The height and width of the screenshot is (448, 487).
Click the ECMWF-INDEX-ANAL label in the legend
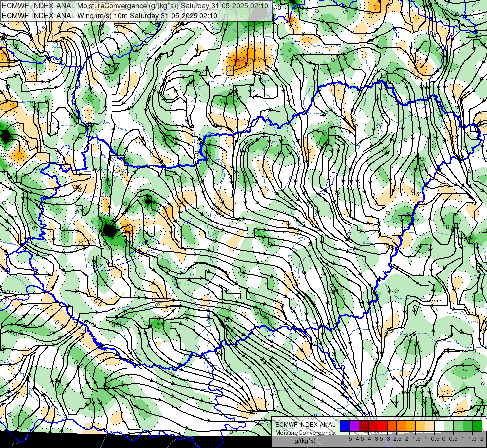[305, 425]
